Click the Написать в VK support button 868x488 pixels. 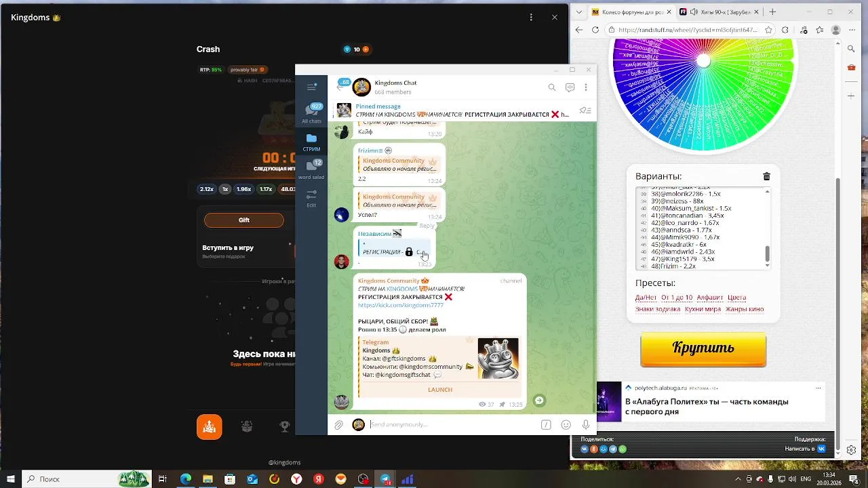coord(806,449)
